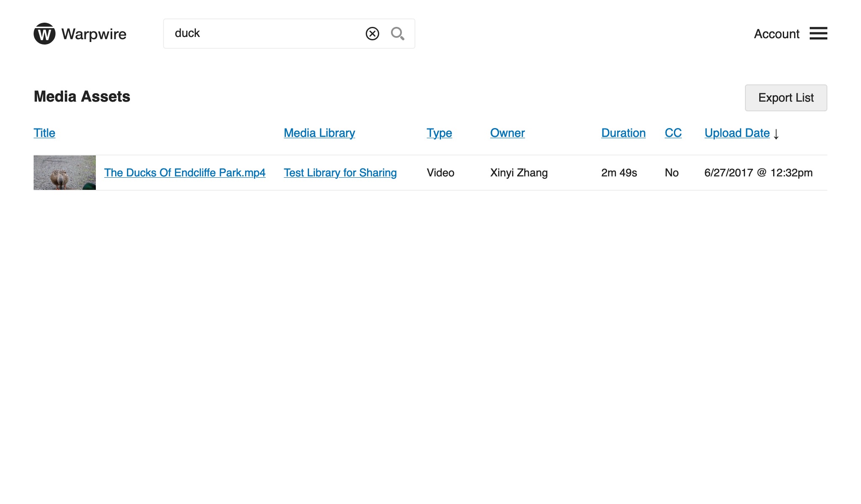The height and width of the screenshot is (504, 861).
Task: Toggle sort order on Media Library column
Action: tap(319, 133)
